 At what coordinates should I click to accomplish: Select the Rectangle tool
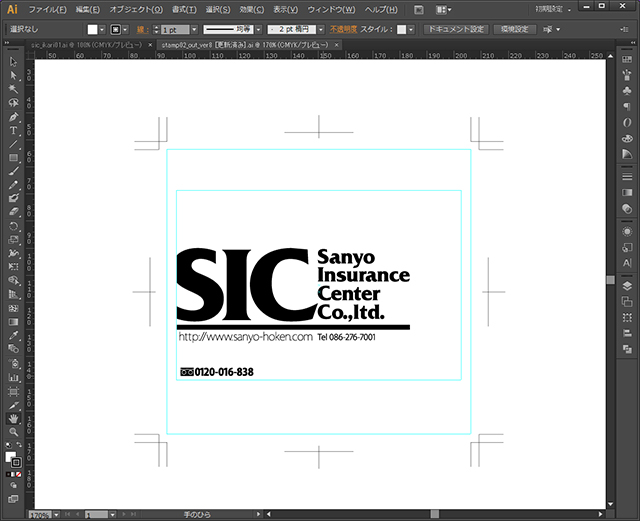click(x=13, y=158)
